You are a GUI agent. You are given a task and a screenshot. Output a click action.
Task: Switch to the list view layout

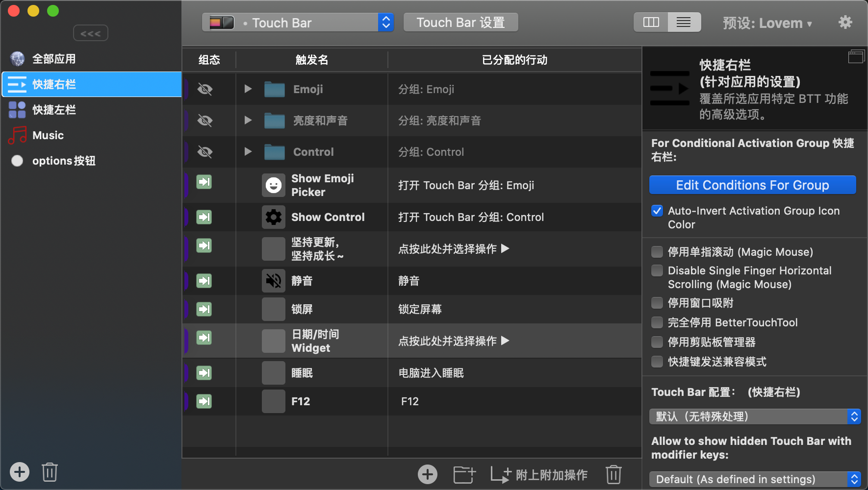(x=684, y=22)
